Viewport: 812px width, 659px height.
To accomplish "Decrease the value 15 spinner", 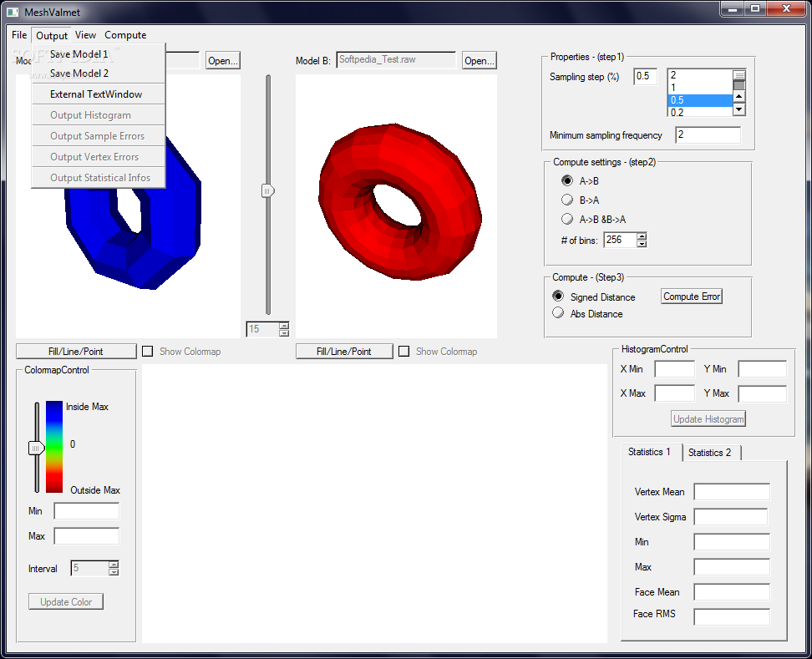I will pos(284,333).
